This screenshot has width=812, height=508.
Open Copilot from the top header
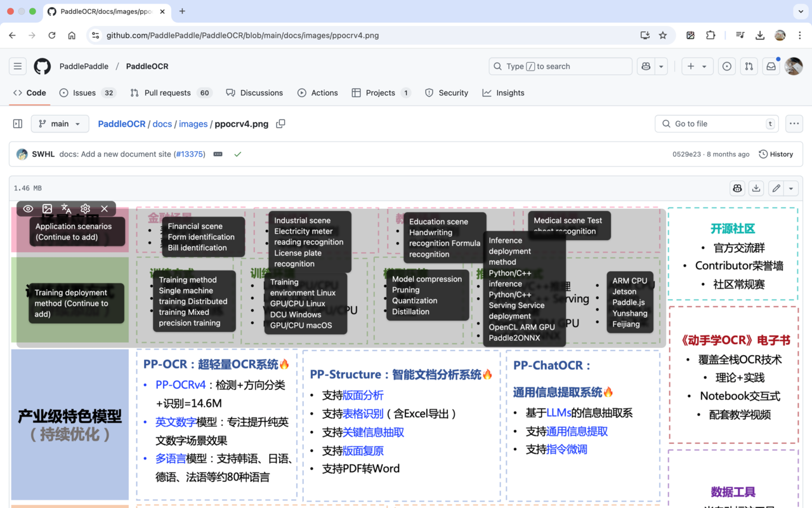click(x=646, y=66)
